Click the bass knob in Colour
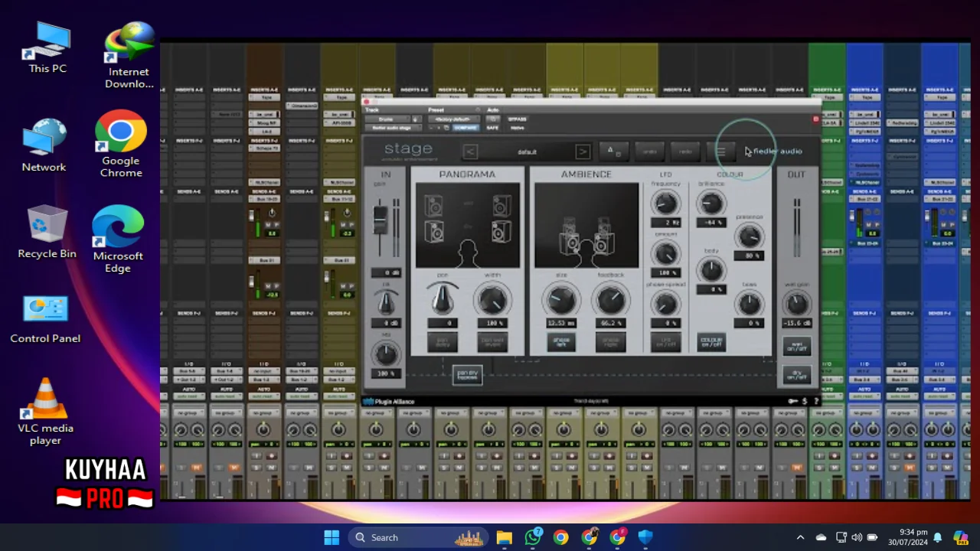980x551 pixels. click(x=750, y=304)
